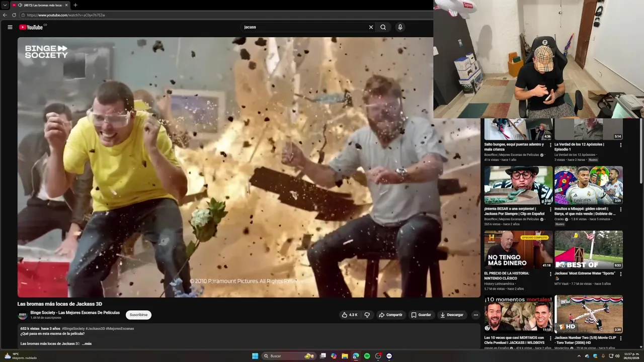Open the Toro Totter thumbnail (2:39)

[589, 314]
